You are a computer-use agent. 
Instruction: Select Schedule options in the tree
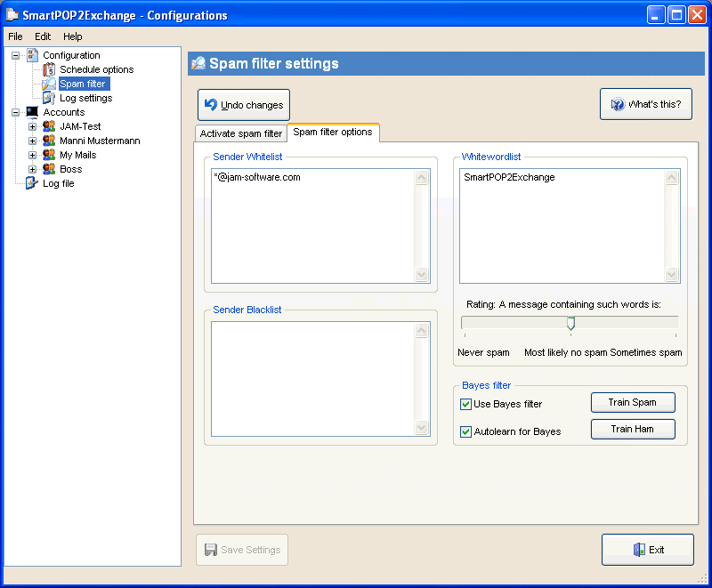97,69
